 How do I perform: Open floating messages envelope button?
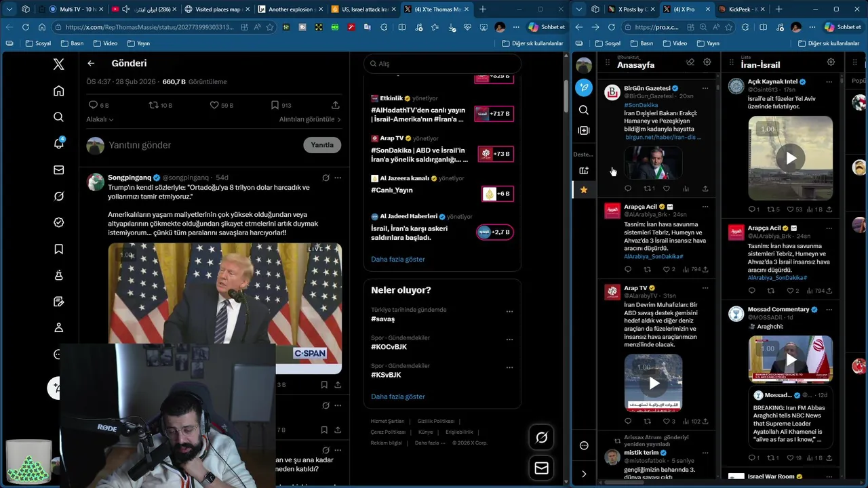pos(541,468)
